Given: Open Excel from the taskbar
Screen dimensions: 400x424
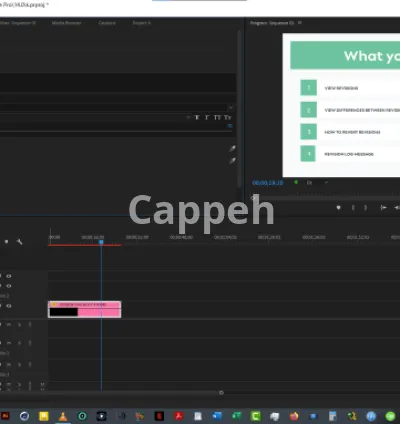Looking at the screenshot, I should point(236,416).
